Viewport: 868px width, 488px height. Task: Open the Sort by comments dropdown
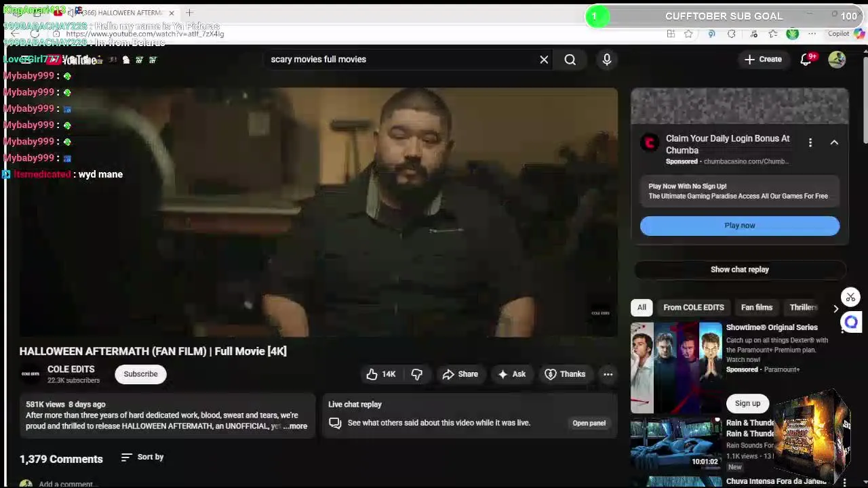[x=142, y=457]
